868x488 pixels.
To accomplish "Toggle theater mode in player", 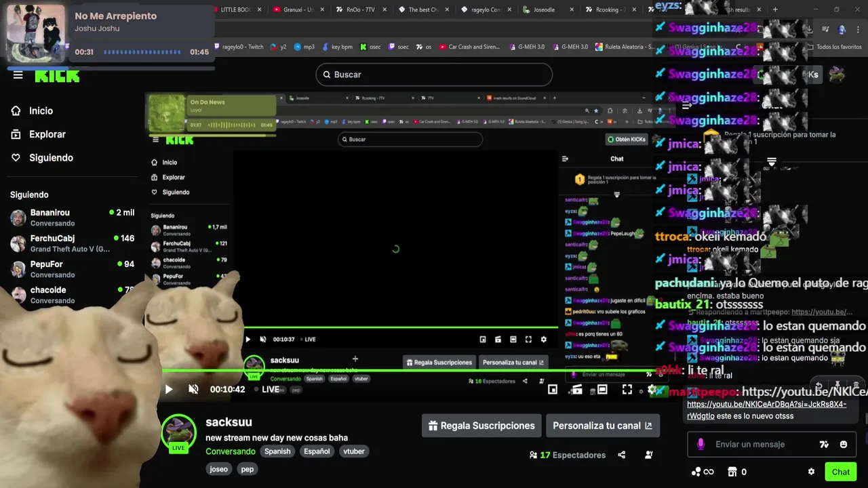I will [602, 389].
